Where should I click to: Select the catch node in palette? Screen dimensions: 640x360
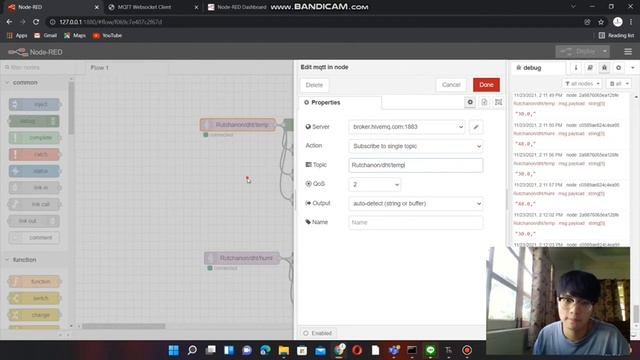(x=34, y=155)
